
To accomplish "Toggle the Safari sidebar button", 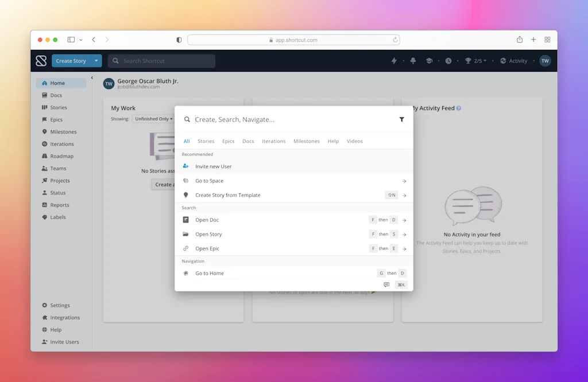I will point(71,40).
